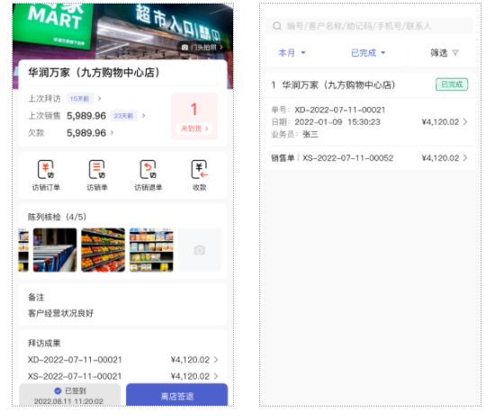
Task: Click order list customer 华润万家（九方购物中心店）
Action: [338, 85]
